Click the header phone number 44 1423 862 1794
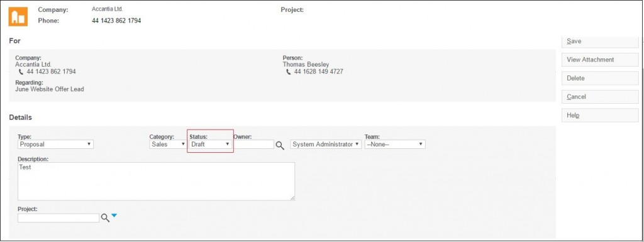The height and width of the screenshot is (242, 644). pyautogui.click(x=116, y=21)
